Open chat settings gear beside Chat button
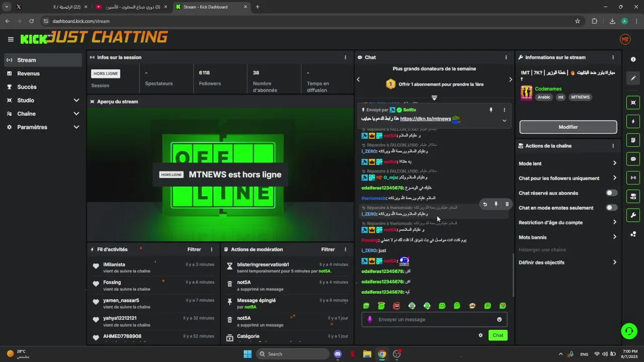 click(x=480, y=335)
